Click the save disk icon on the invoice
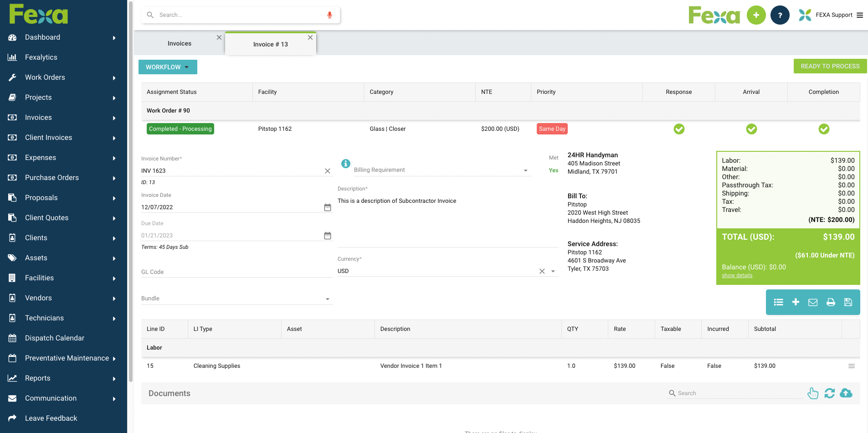 pos(848,302)
